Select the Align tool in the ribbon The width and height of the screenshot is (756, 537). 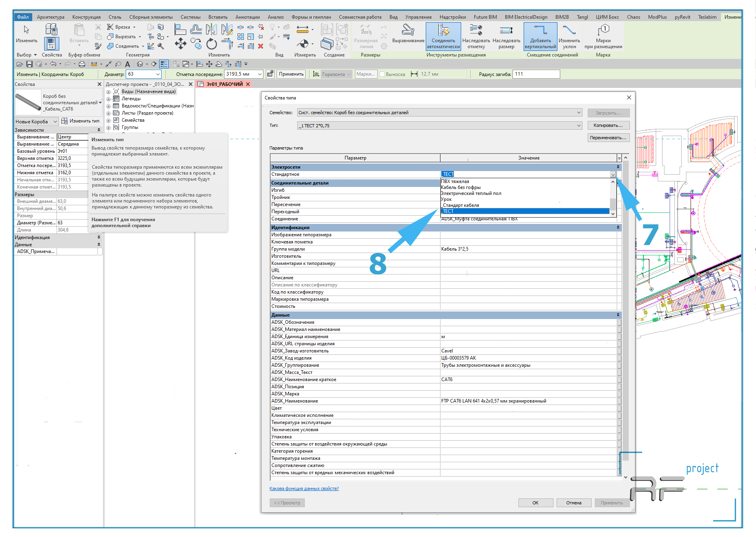(180, 29)
